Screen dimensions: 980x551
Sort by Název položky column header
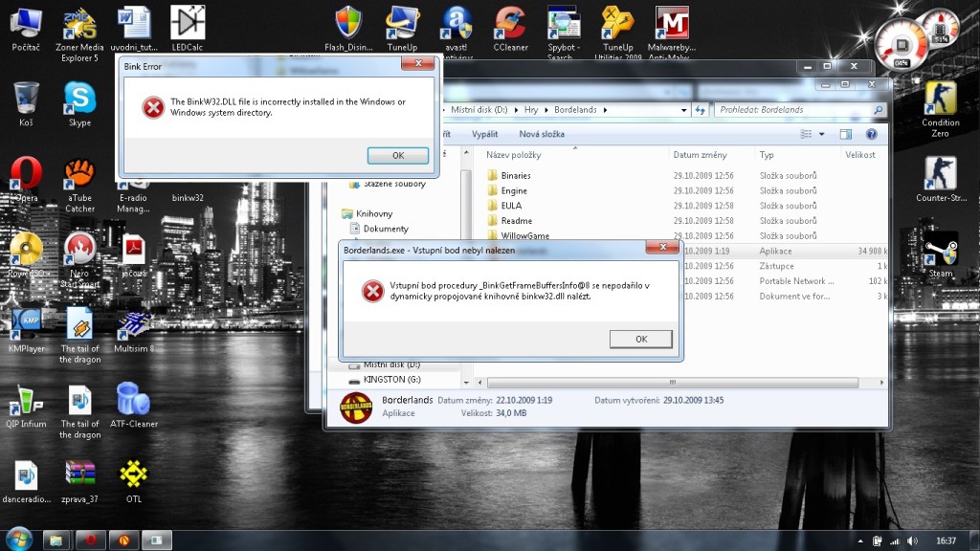[x=513, y=155]
